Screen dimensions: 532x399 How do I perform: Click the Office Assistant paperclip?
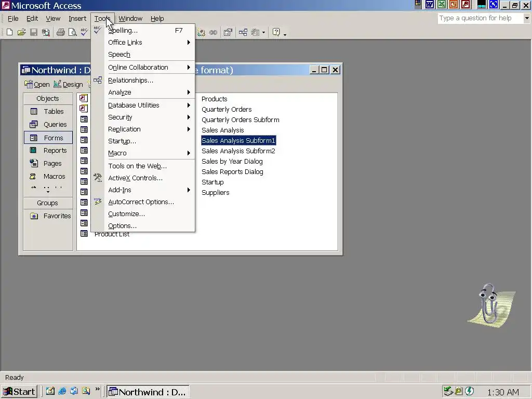pos(491,304)
